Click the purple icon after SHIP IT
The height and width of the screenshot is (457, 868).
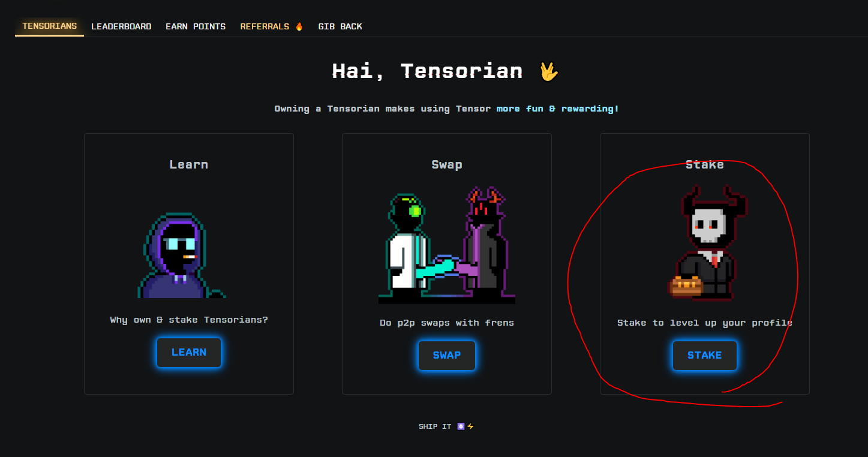point(461,427)
